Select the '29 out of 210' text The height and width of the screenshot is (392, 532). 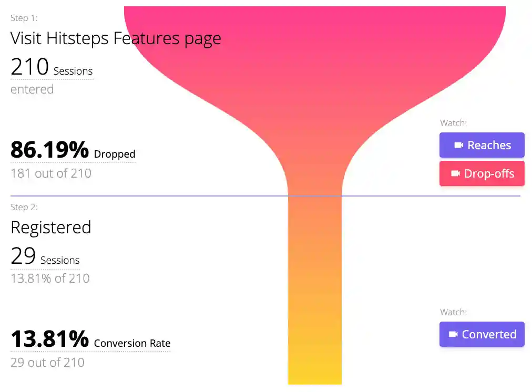(x=47, y=363)
